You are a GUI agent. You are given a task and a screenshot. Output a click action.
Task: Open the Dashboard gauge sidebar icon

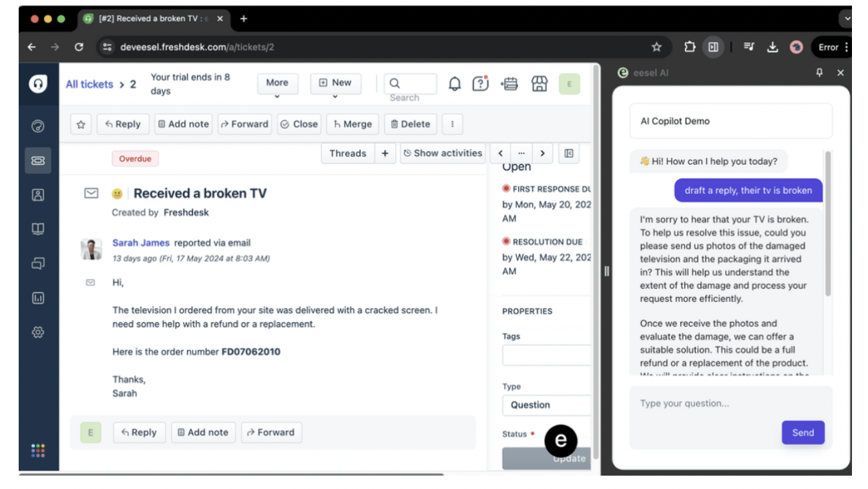click(38, 126)
